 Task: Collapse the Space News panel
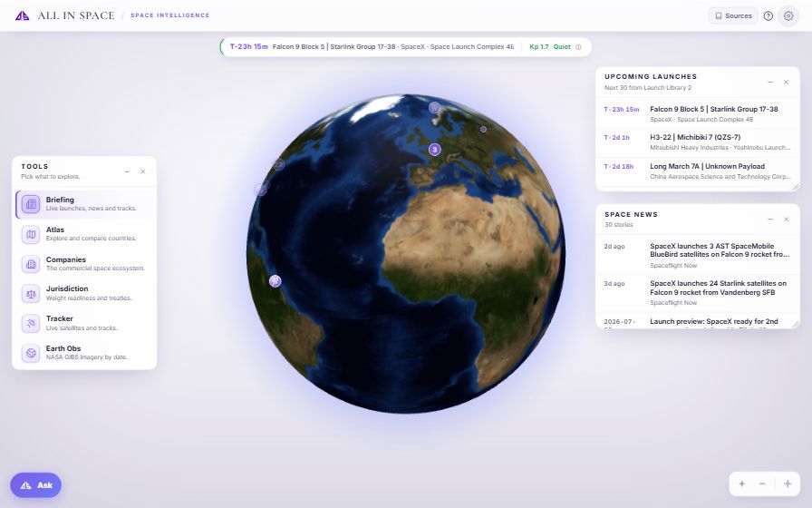pyautogui.click(x=770, y=220)
